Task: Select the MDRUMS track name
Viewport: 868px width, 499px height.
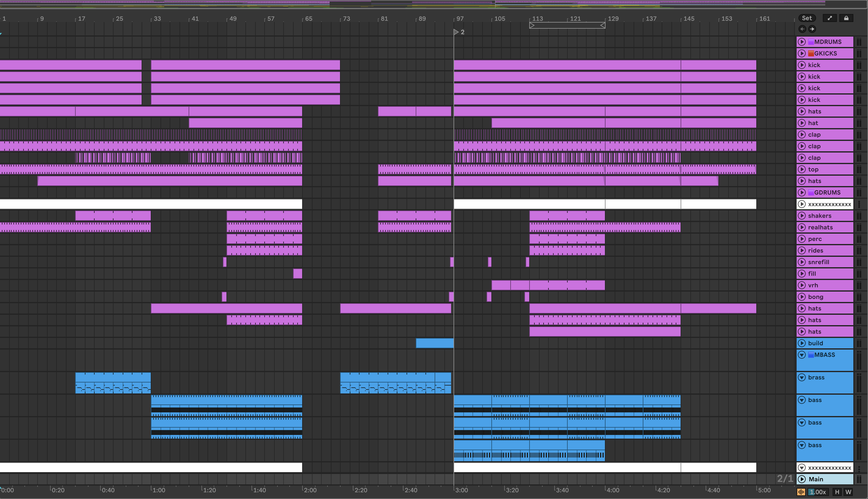Action: [828, 42]
